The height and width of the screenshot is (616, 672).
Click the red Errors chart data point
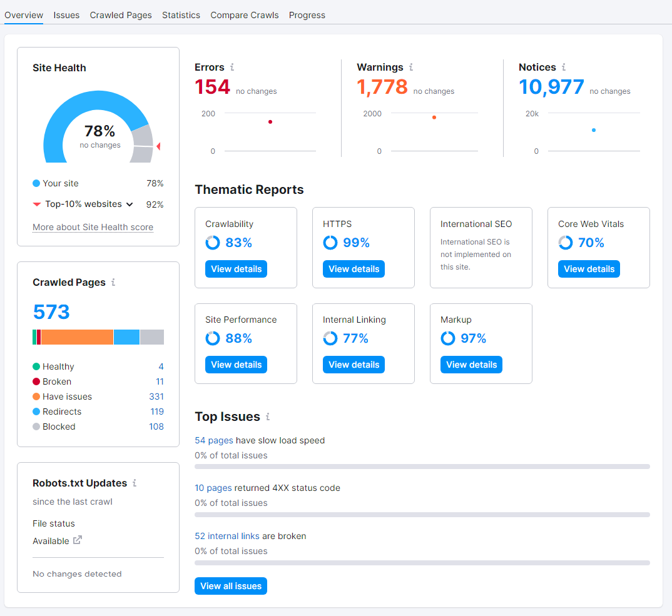[x=270, y=122]
